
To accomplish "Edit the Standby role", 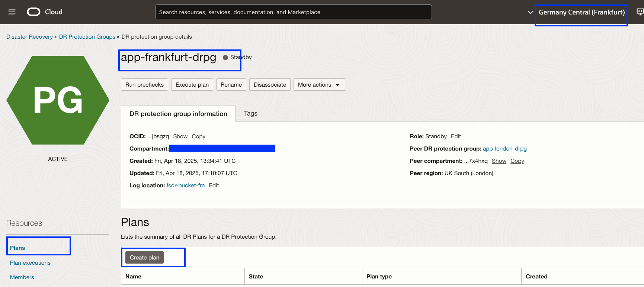I will (456, 136).
